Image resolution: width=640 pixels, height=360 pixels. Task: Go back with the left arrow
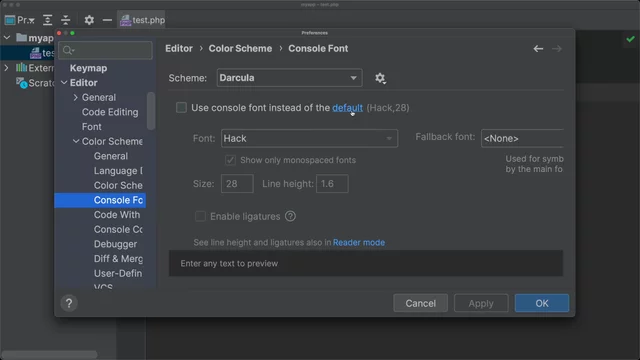coord(538,49)
